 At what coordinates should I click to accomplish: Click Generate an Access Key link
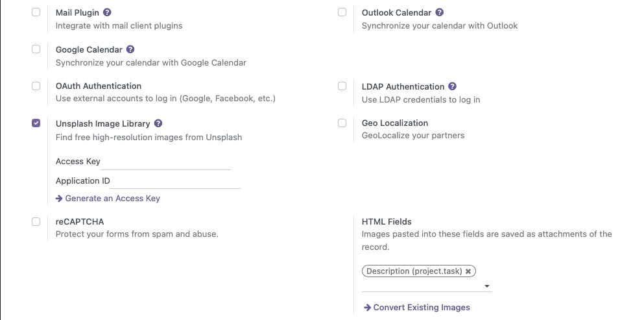(108, 198)
